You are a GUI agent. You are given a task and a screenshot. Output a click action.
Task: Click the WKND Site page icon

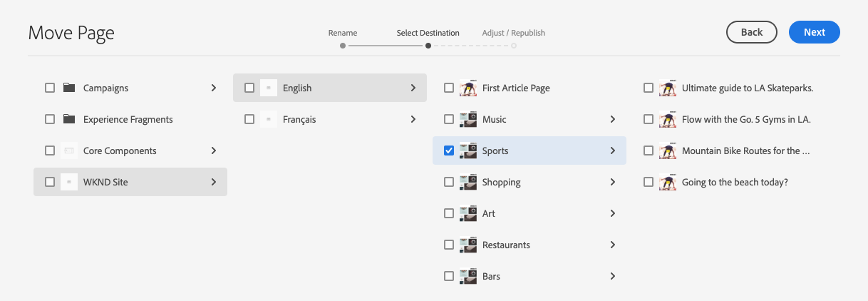coord(69,183)
